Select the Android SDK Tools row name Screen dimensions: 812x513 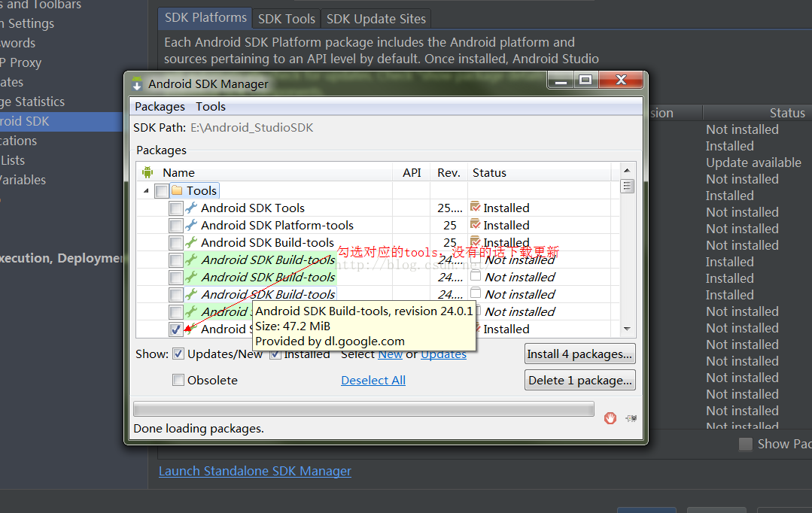pyautogui.click(x=253, y=208)
